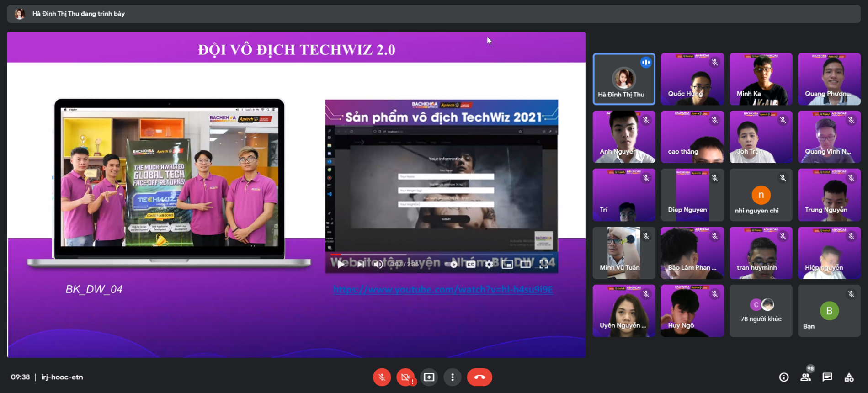
Task: Select Quang Phương participant tile
Action: [x=829, y=79]
